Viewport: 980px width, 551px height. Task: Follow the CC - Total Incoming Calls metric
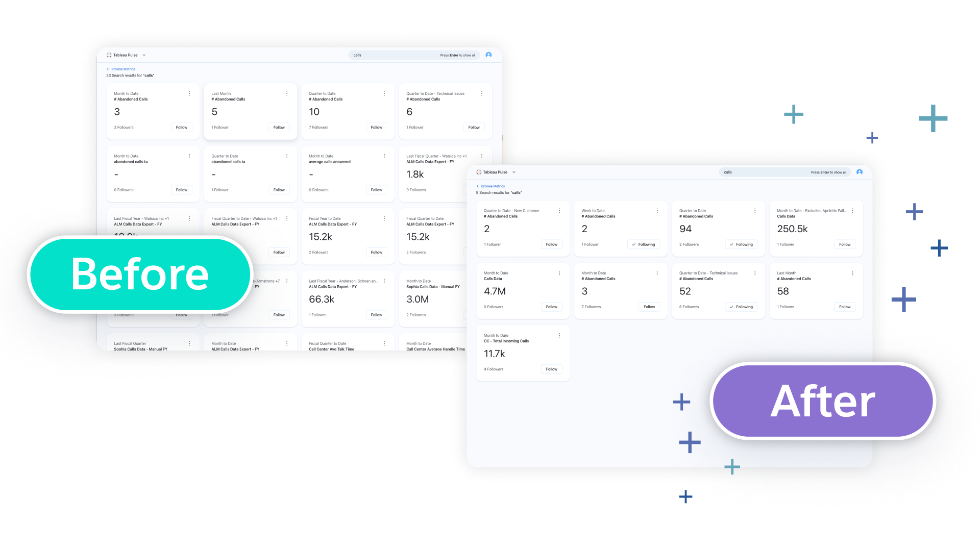(551, 369)
